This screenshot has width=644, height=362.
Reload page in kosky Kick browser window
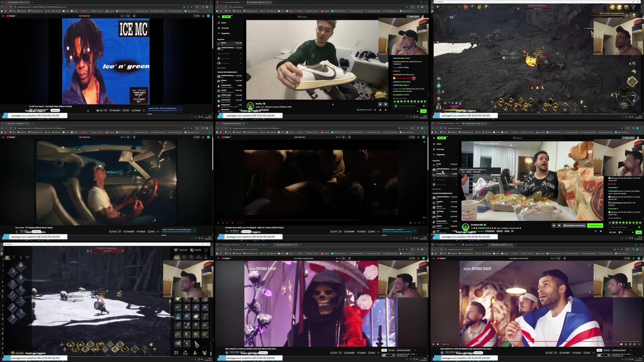(226, 7)
